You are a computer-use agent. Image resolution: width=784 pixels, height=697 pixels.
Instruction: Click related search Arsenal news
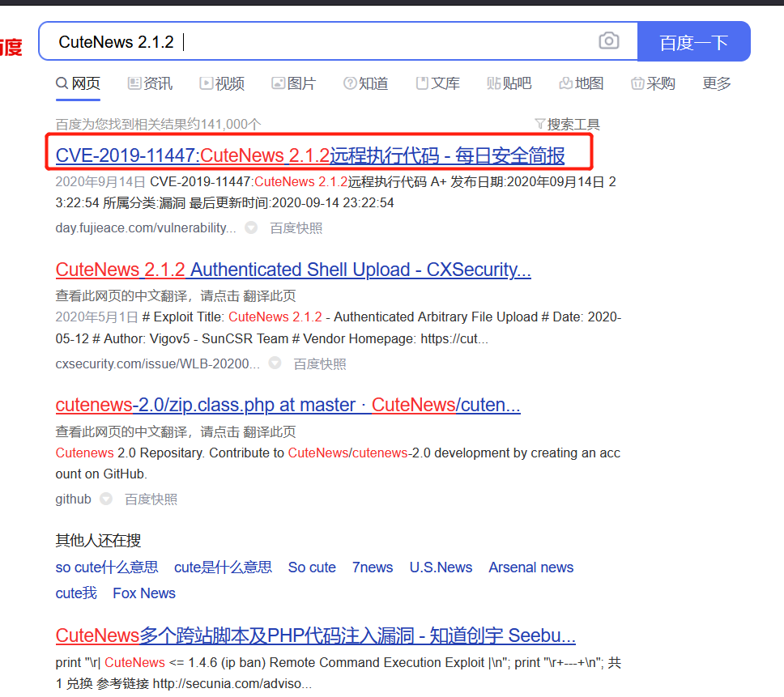click(x=531, y=567)
